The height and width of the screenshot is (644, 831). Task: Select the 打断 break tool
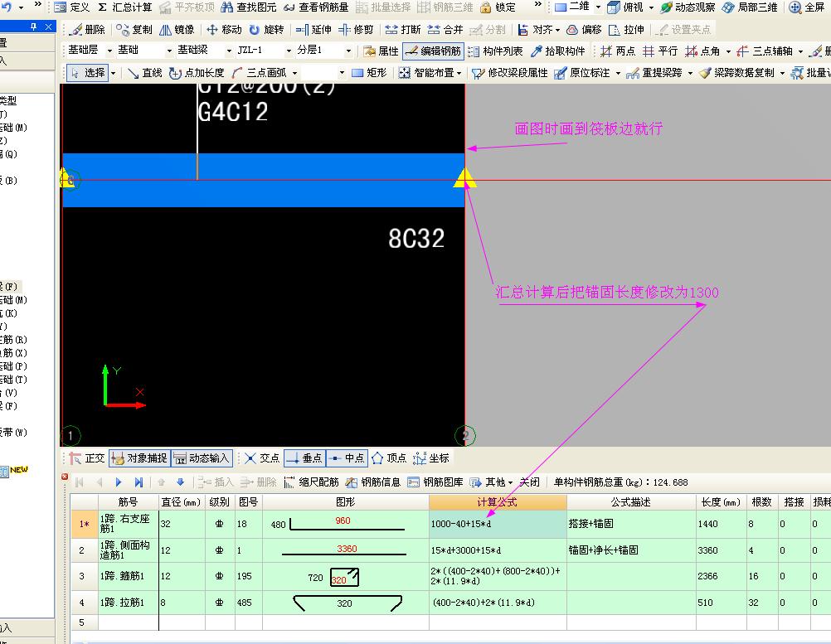click(403, 30)
